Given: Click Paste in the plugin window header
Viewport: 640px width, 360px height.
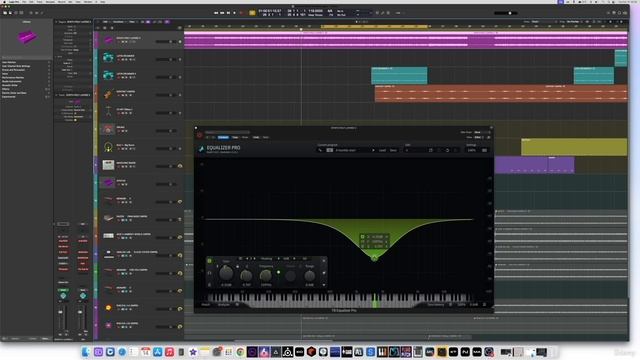Looking at the screenshot, I should click(x=245, y=138).
